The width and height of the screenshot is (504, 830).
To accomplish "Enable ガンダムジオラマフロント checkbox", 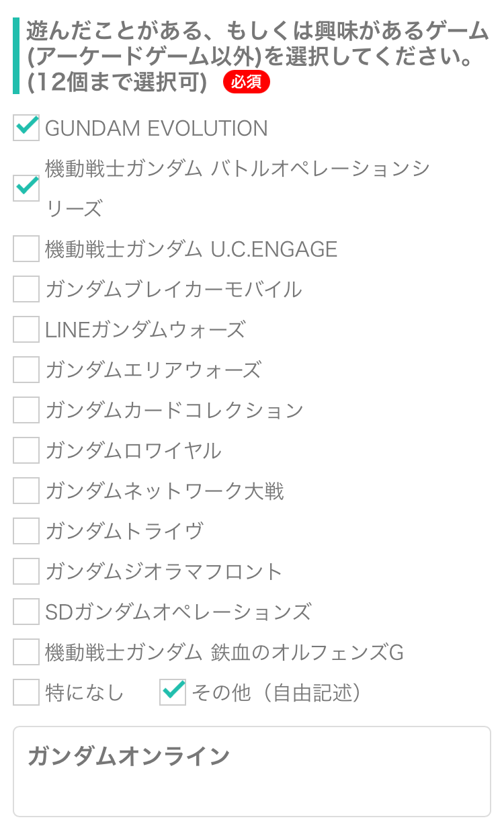I will pyautogui.click(x=26, y=571).
